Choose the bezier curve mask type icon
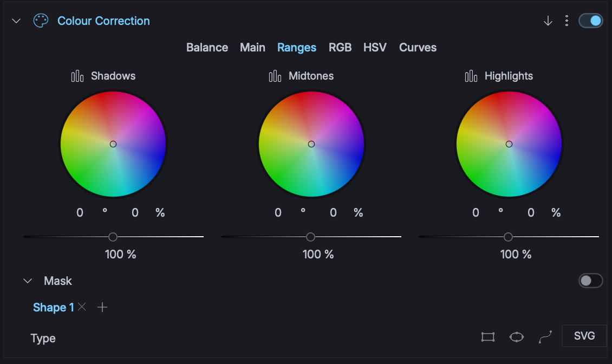 tap(545, 337)
